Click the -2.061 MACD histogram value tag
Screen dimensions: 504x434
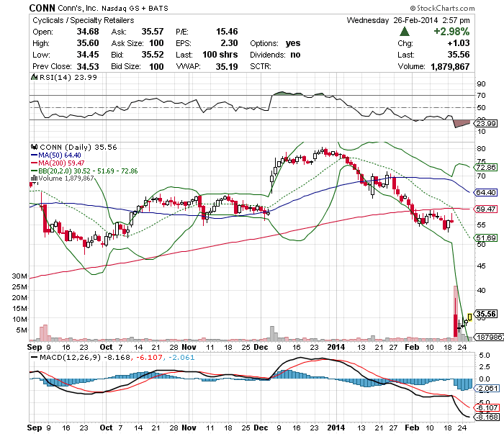487,389
